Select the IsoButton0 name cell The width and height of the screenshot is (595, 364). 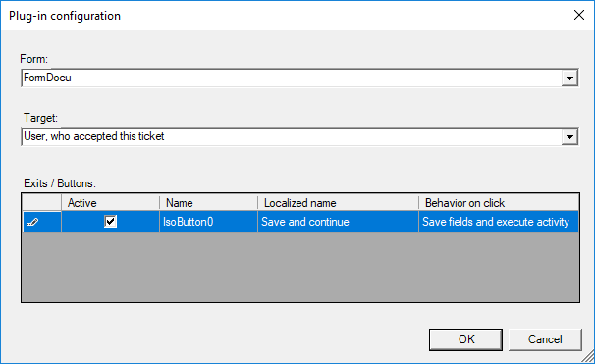pyautogui.click(x=209, y=222)
